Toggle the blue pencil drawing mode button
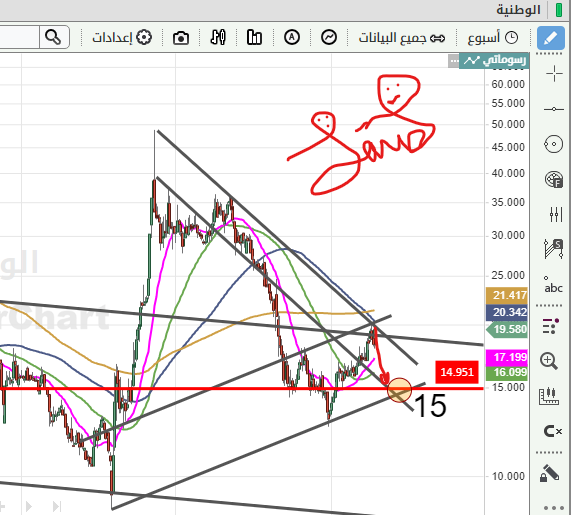Viewport: 571px width, 515px height. click(550, 38)
